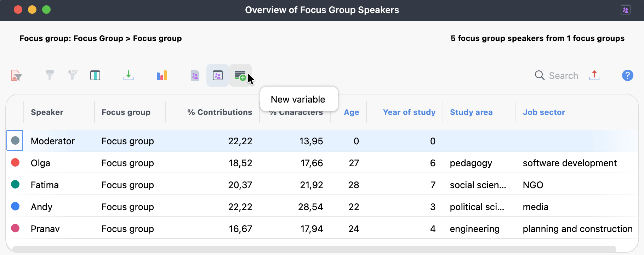This screenshot has height=255, width=644.
Task: Sort by the Focus group column header
Action: click(x=126, y=112)
